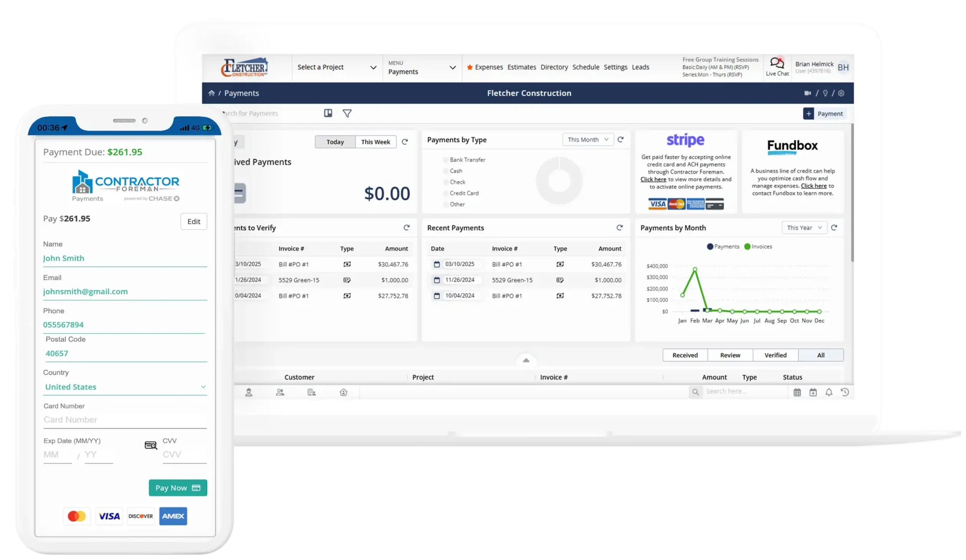The width and height of the screenshot is (966, 560).
Task: Select the Review filter tab
Action: click(730, 355)
